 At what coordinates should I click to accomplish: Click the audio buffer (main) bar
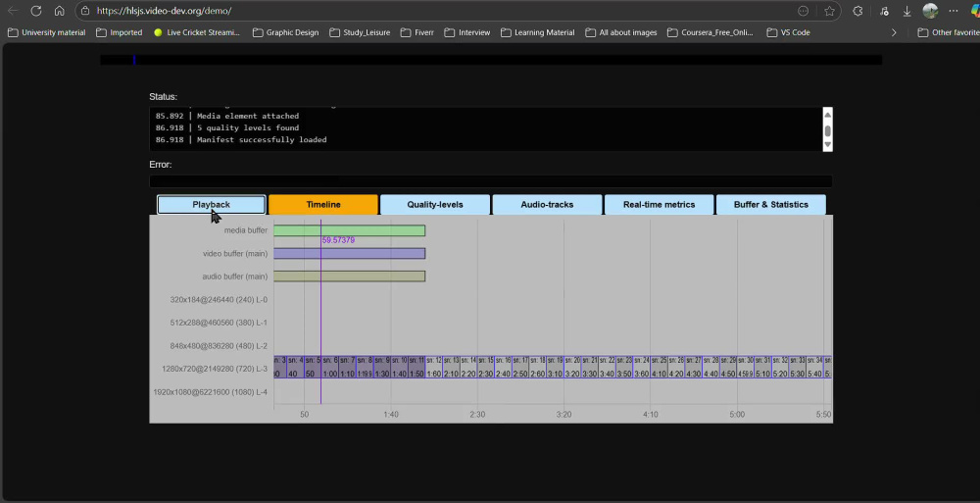click(350, 276)
